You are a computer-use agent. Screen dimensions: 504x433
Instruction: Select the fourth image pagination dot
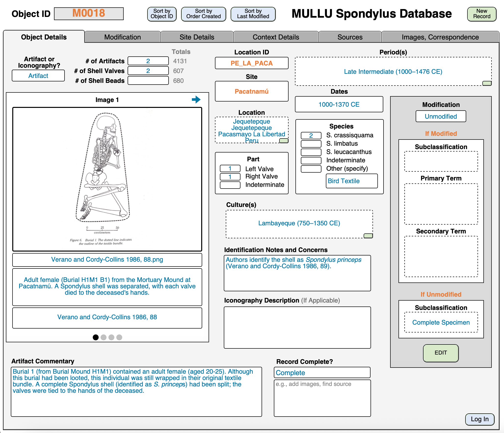coord(119,337)
